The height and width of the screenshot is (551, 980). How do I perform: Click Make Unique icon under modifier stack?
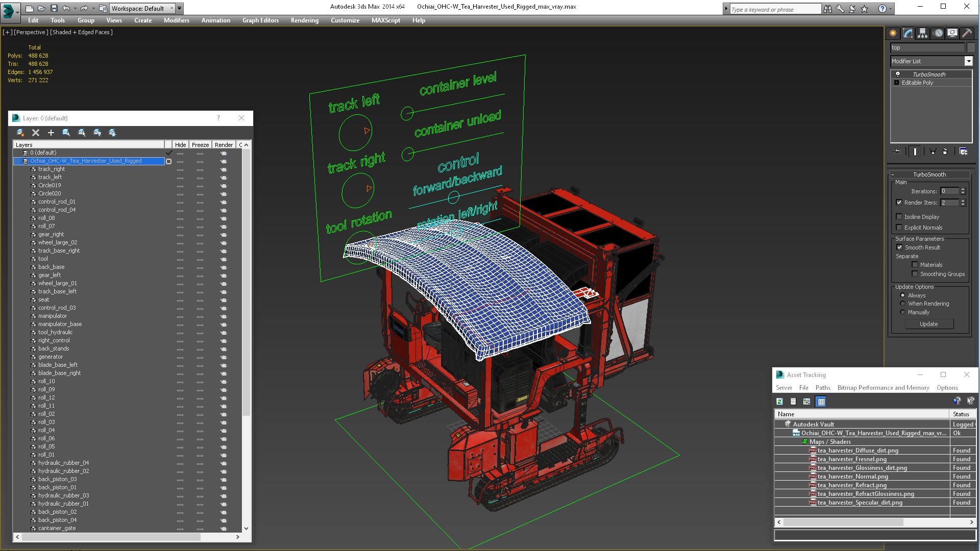tap(933, 152)
